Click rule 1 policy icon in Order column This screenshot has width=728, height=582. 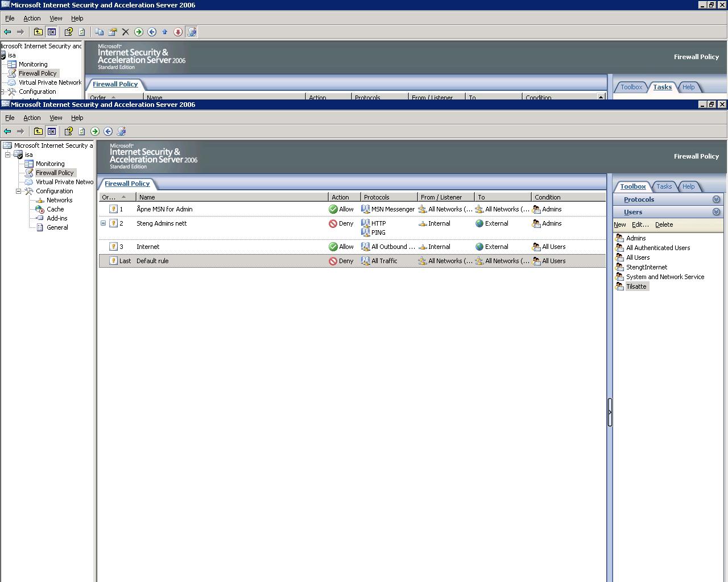coord(113,209)
